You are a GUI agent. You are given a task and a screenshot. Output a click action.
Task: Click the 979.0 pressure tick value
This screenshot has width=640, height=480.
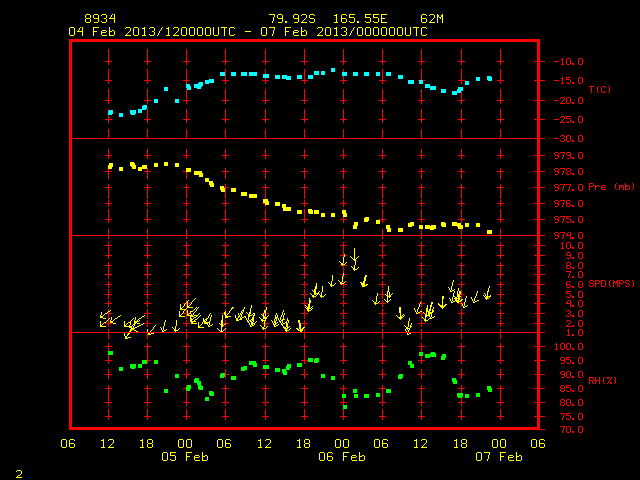pyautogui.click(x=569, y=156)
